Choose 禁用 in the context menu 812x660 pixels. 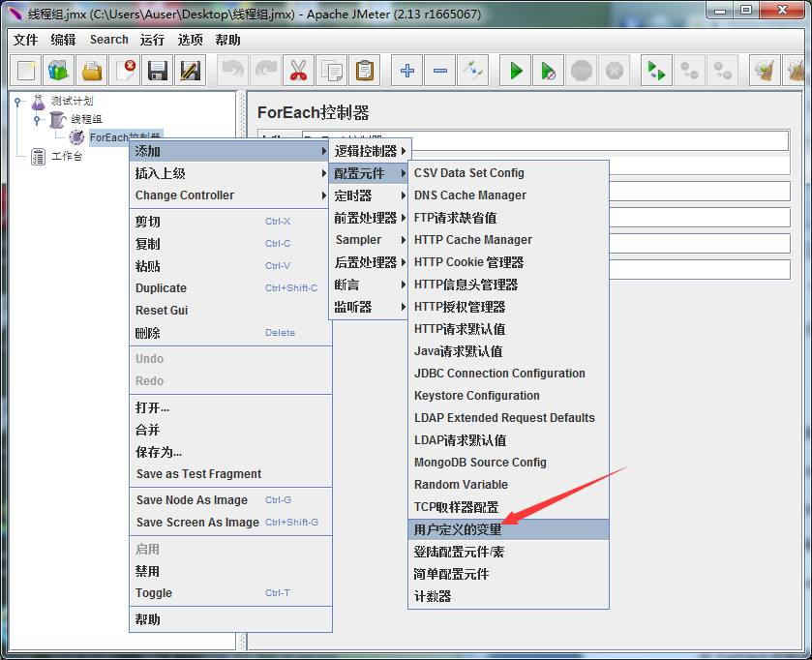point(230,572)
